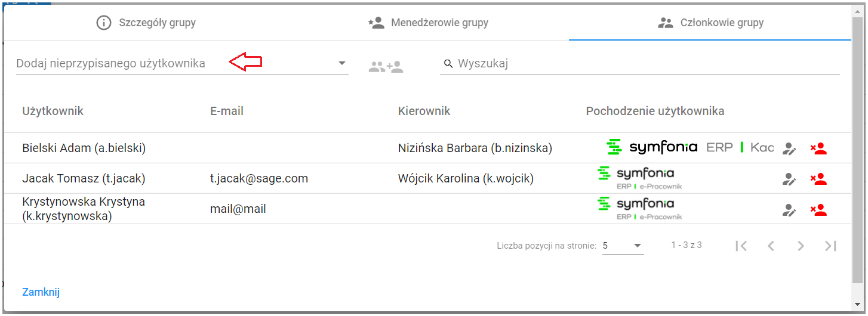Select Krystynowska Krystyna (k.krystynowska) cell
The width and height of the screenshot is (868, 316).
[84, 209]
